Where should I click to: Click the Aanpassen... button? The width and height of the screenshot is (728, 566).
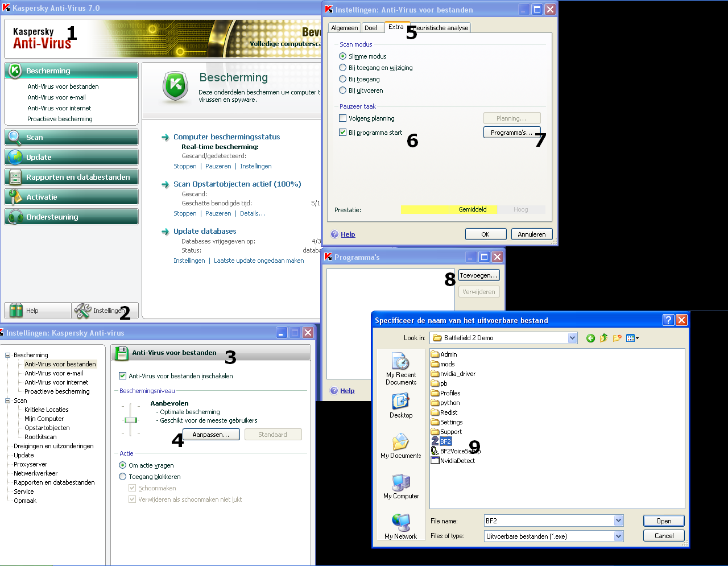coord(210,435)
